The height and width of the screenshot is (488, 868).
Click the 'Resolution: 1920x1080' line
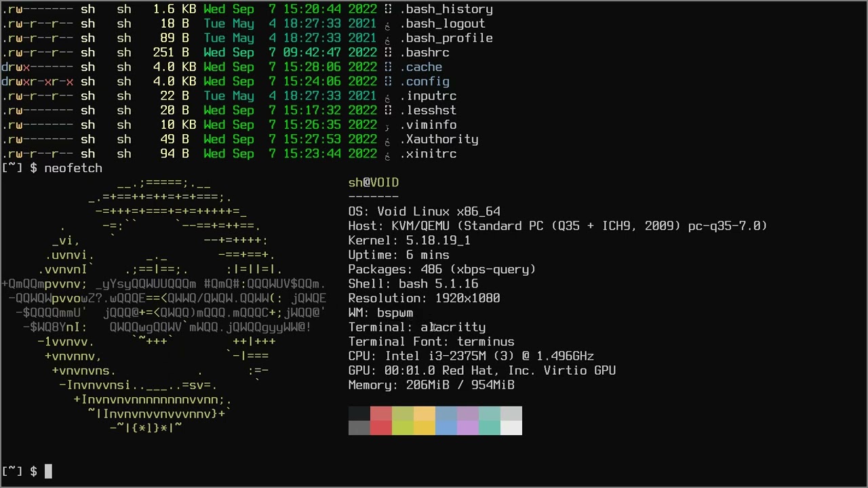click(x=425, y=298)
